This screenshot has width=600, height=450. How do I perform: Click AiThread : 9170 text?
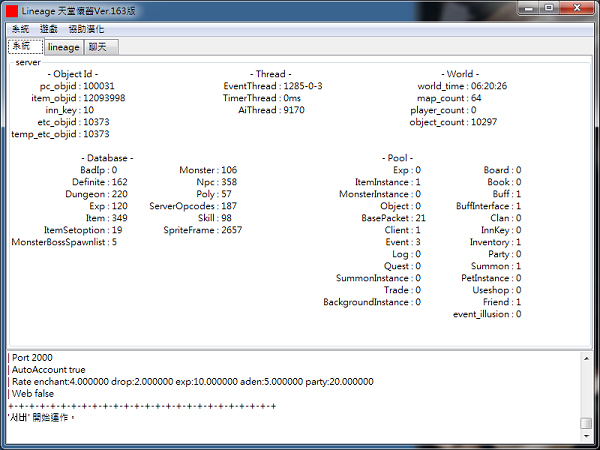(271, 110)
